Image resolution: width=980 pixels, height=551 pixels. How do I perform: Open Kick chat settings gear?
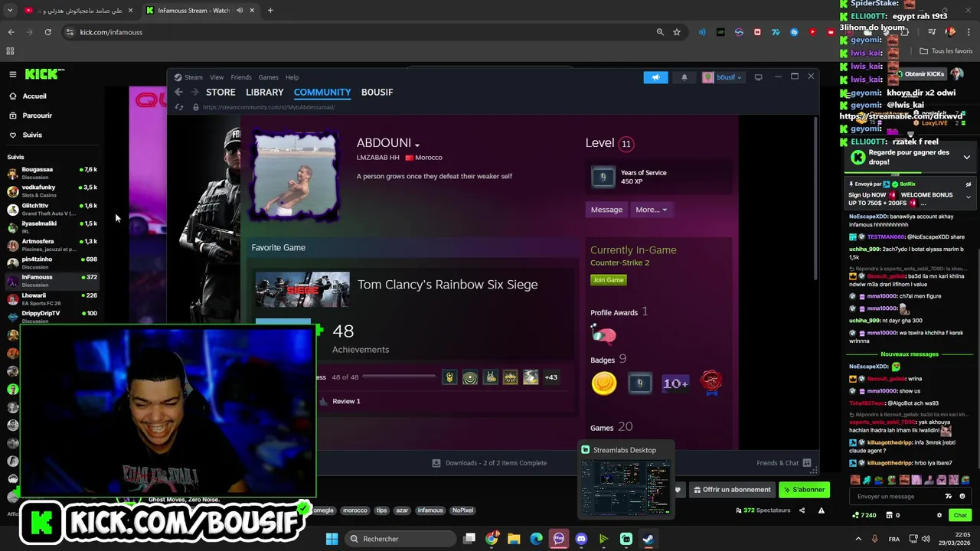tap(939, 515)
